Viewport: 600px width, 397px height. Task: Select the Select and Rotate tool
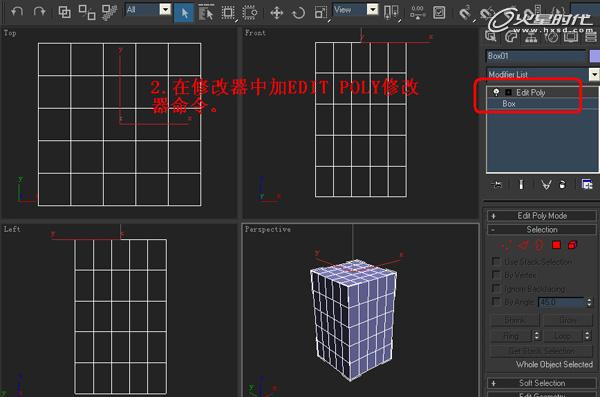[x=298, y=13]
